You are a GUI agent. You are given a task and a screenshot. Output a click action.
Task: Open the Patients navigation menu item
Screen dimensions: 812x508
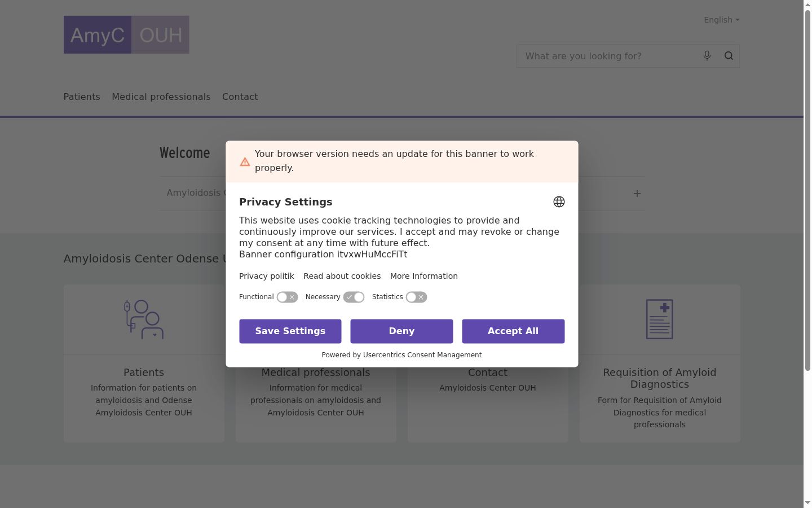point(82,97)
